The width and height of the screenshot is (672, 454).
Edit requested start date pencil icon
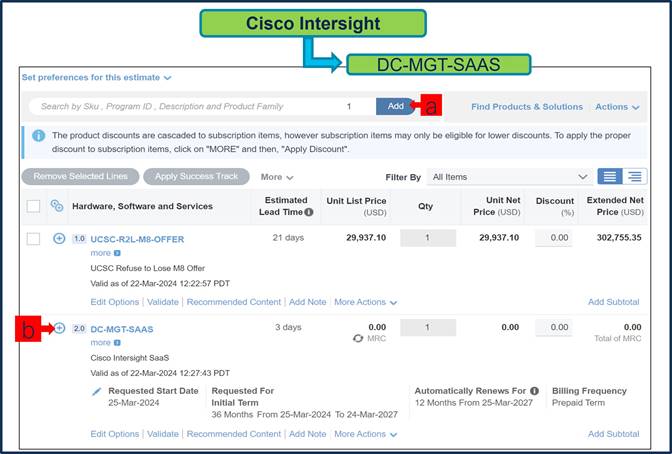pyautogui.click(x=97, y=391)
